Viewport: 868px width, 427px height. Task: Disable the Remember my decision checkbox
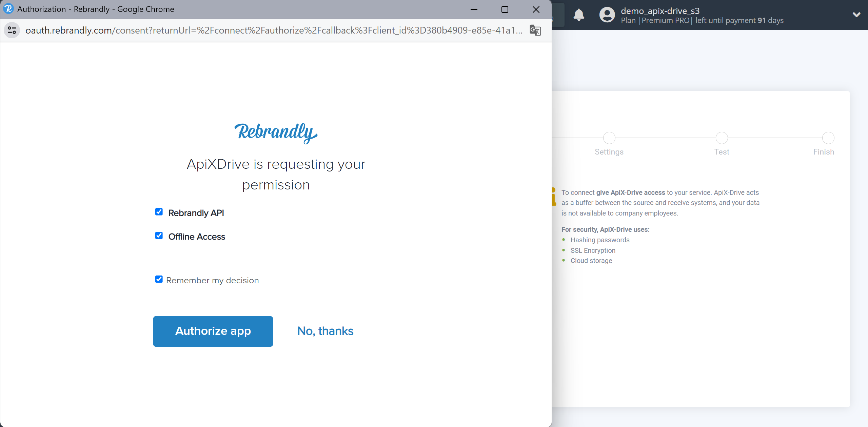pos(159,280)
